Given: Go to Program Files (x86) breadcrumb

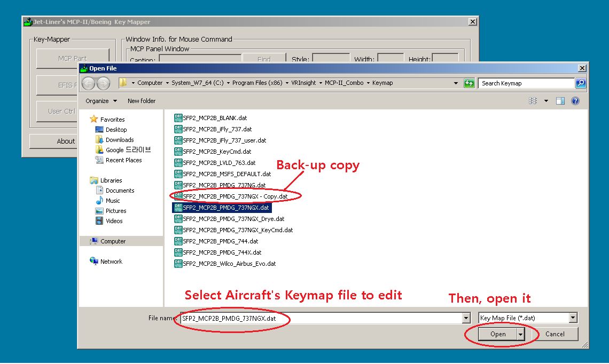Looking at the screenshot, I should tap(257, 83).
